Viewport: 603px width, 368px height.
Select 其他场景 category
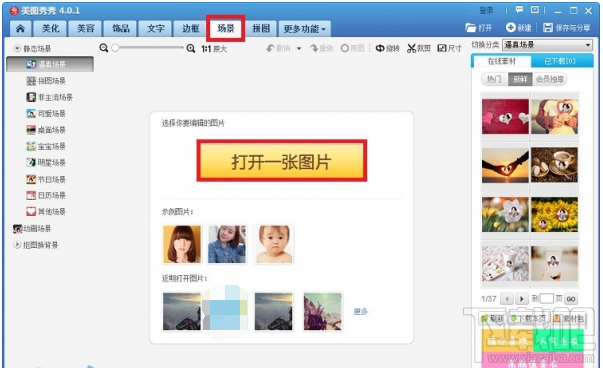click(x=46, y=211)
